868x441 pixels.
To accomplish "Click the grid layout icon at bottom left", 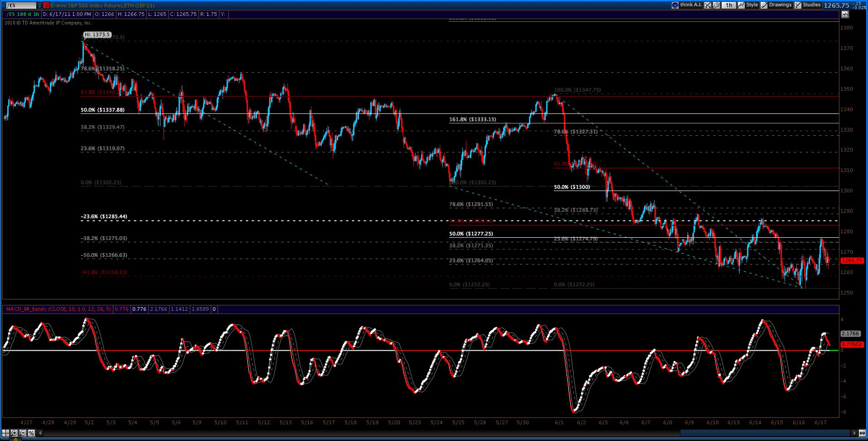I will coord(6,433).
